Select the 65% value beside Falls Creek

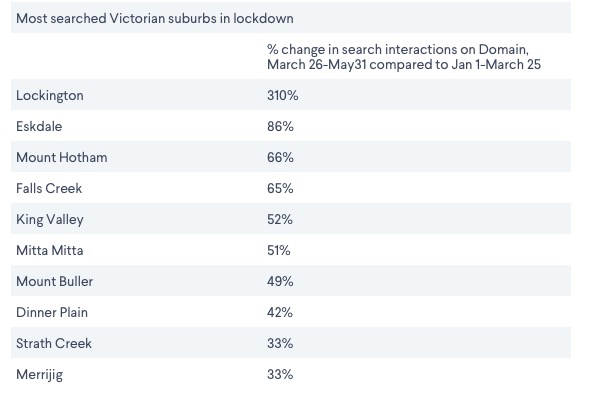point(280,189)
